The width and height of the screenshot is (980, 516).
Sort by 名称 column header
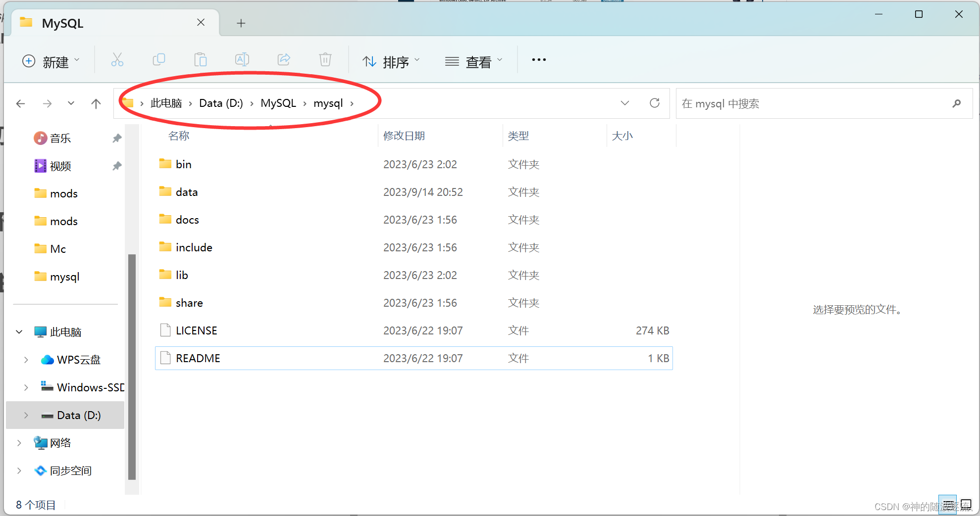(179, 136)
